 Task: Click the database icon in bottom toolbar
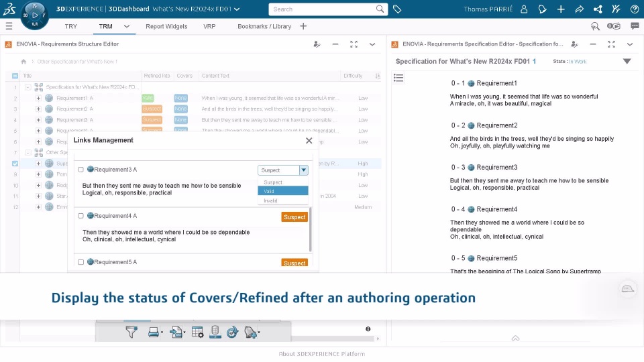click(x=215, y=332)
